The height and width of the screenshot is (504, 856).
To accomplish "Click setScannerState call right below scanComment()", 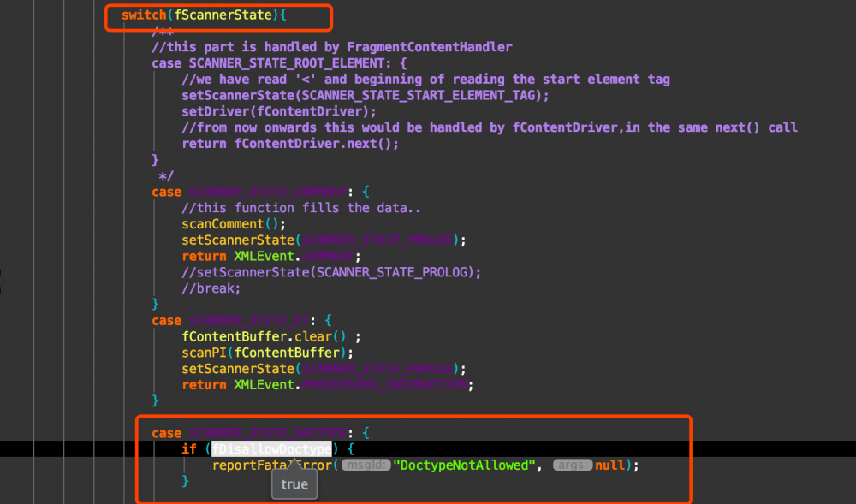I will click(324, 240).
